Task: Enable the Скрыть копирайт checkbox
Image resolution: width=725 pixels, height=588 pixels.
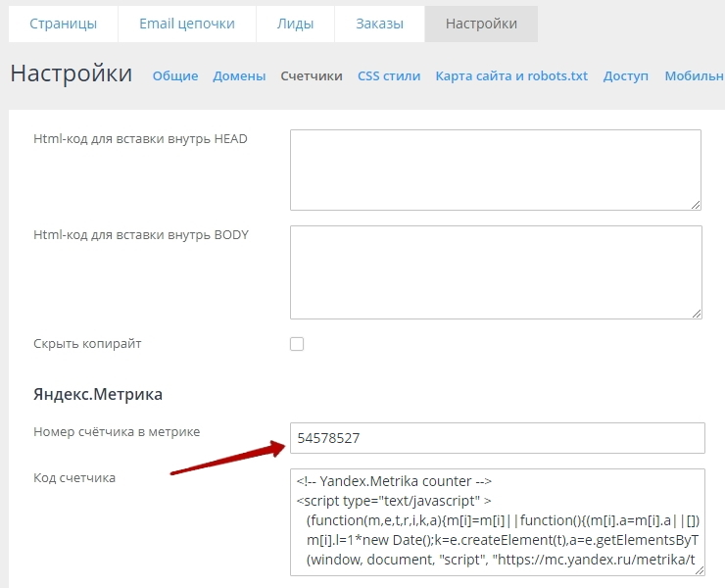Action: (297, 344)
